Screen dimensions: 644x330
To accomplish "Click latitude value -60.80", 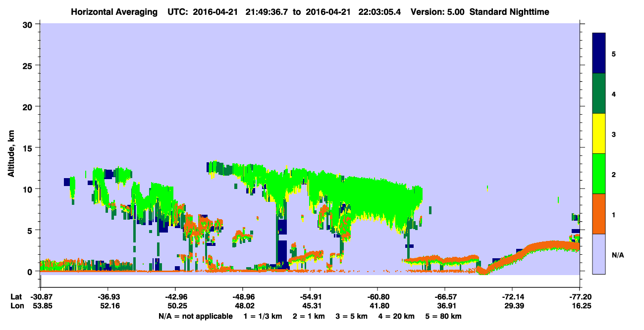I will (x=377, y=297).
